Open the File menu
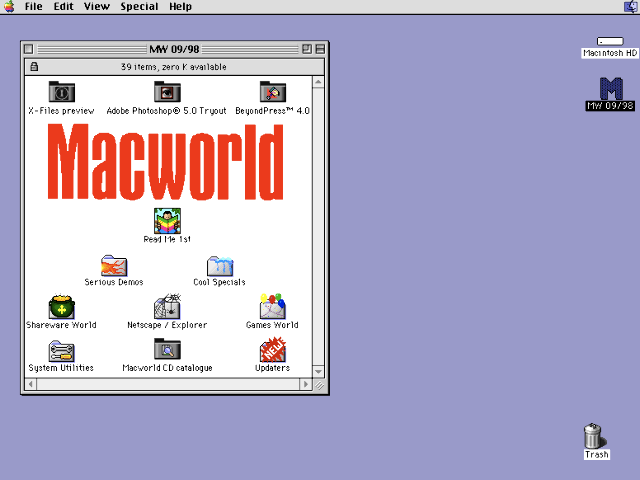The height and width of the screenshot is (480, 640). pyautogui.click(x=33, y=7)
